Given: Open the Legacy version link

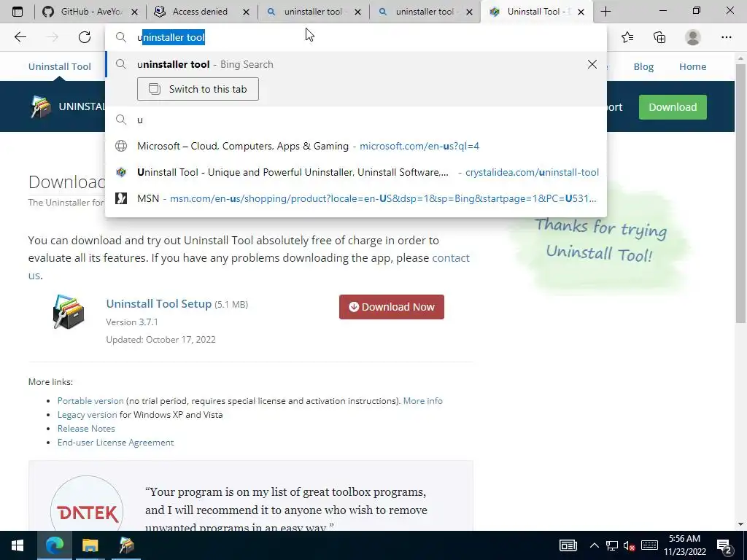Looking at the screenshot, I should point(88,415).
